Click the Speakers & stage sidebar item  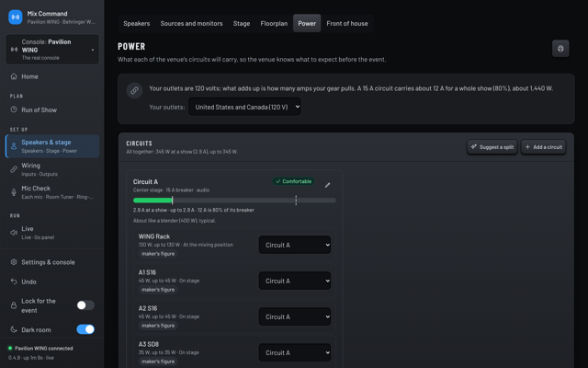52,146
